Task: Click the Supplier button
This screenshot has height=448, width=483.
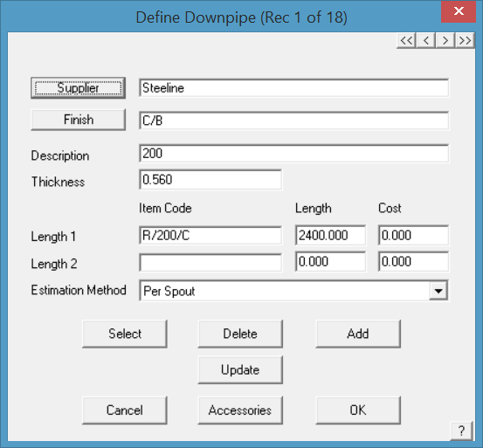Action: [79, 88]
